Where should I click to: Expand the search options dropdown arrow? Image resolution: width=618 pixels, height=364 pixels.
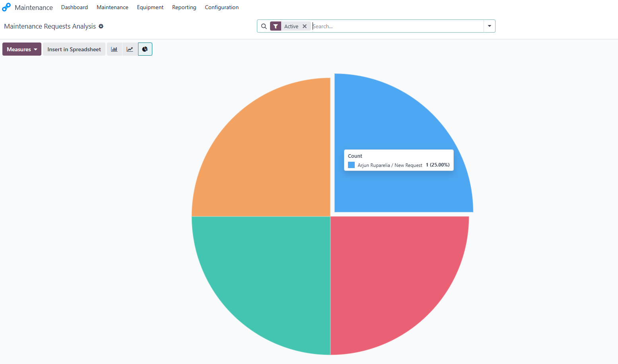(x=489, y=26)
